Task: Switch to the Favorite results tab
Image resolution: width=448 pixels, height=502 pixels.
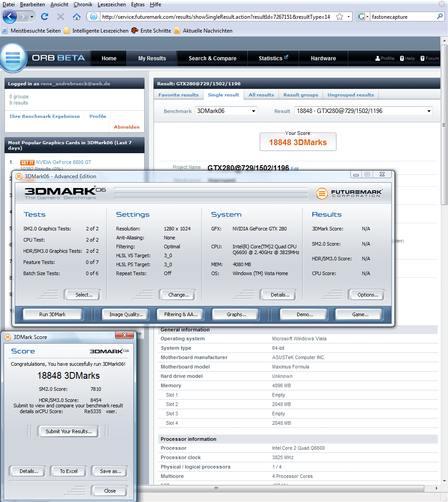Action: pos(178,95)
